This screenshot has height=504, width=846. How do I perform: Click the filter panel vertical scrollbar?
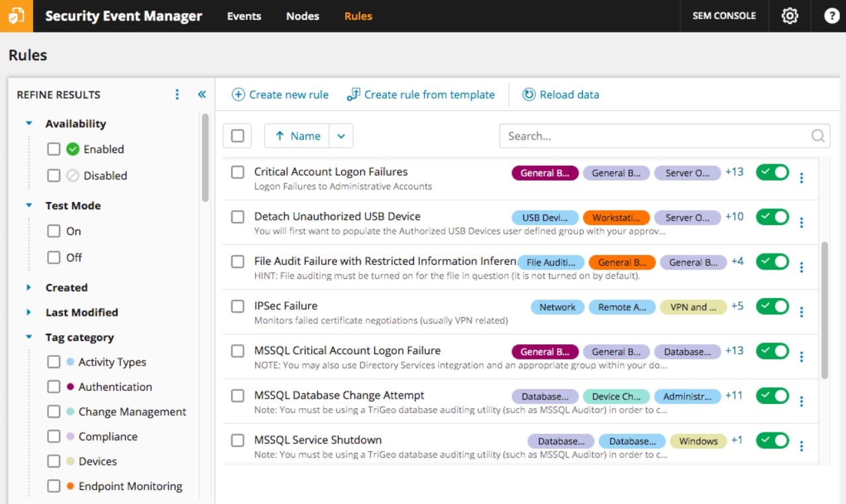[x=205, y=158]
